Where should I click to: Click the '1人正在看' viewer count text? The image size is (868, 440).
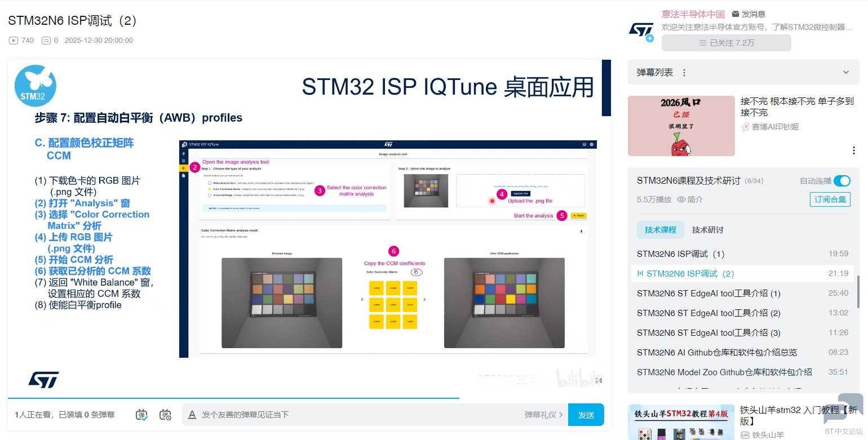34,415
